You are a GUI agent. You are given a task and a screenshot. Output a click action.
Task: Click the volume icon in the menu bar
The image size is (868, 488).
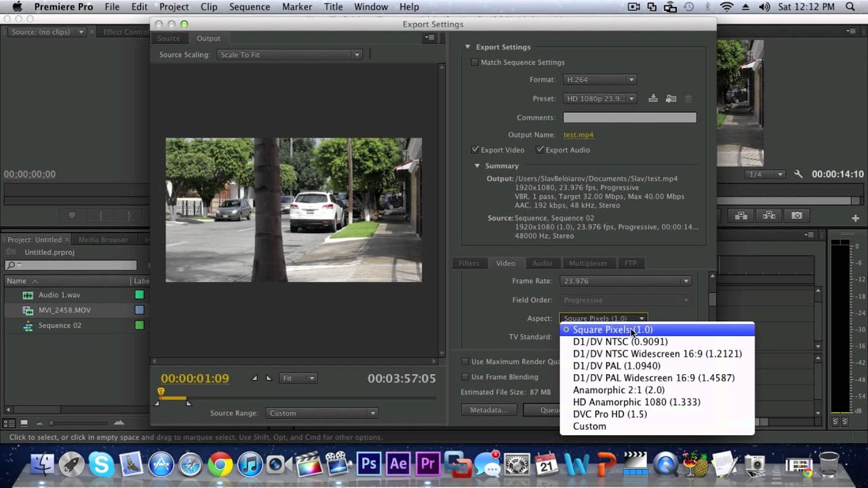(x=765, y=7)
